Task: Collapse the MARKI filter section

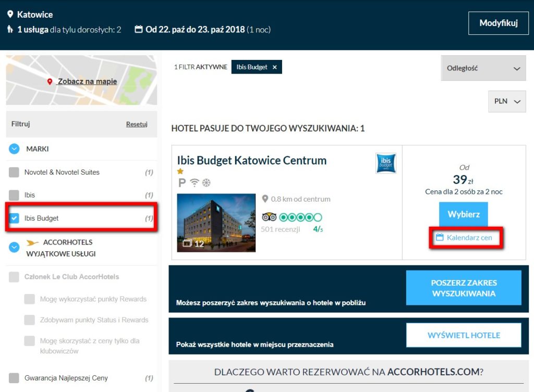Action: (x=14, y=149)
